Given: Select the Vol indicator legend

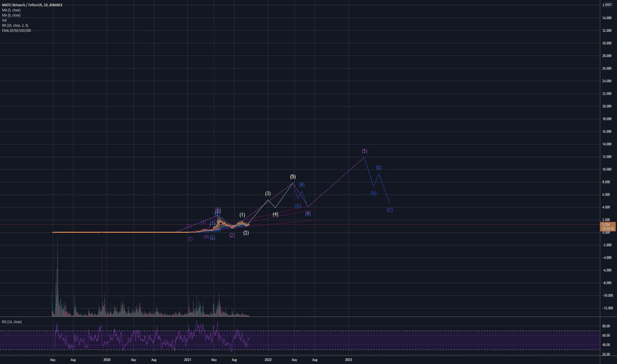Looking at the screenshot, I should (x=5, y=21).
